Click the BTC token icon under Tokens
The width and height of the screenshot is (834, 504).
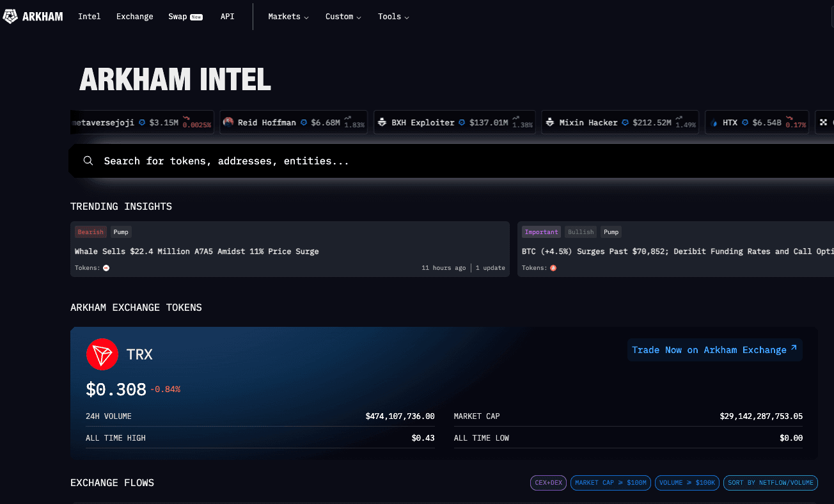pos(553,268)
